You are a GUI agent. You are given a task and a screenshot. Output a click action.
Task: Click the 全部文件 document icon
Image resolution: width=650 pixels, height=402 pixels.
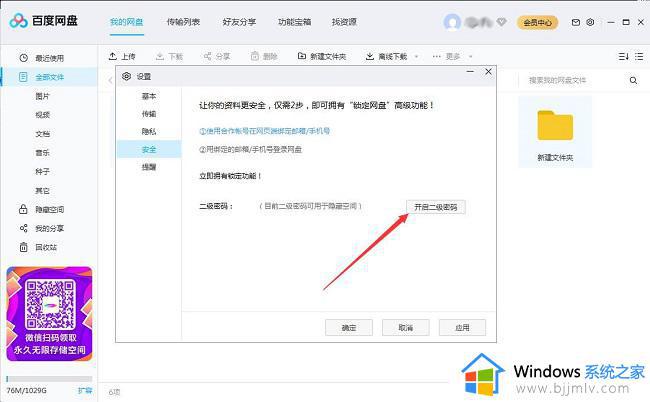(x=23, y=77)
